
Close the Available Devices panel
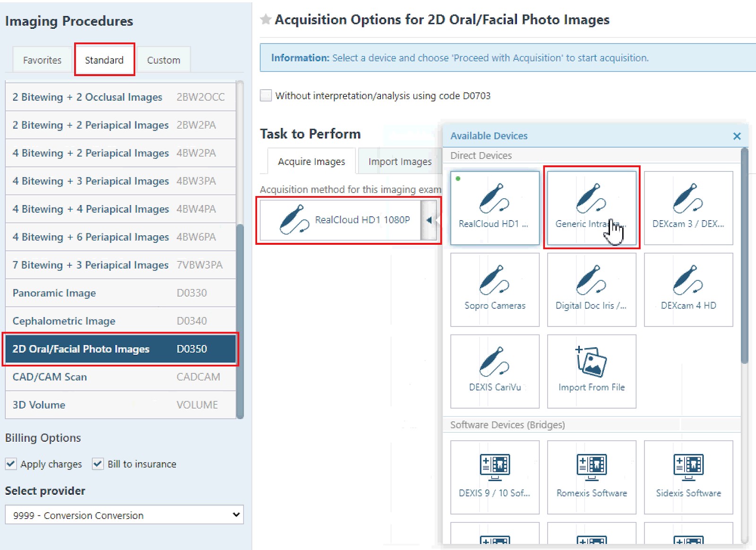(x=737, y=136)
